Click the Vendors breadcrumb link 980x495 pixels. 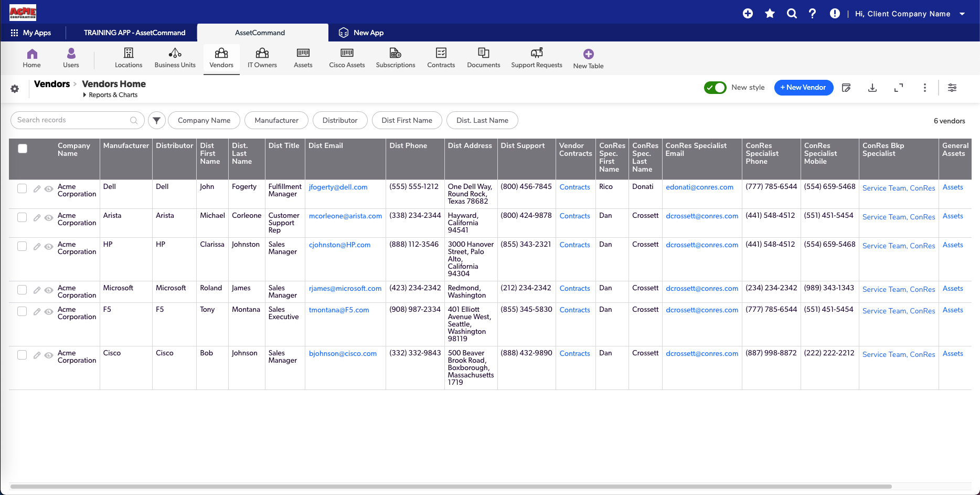point(52,84)
